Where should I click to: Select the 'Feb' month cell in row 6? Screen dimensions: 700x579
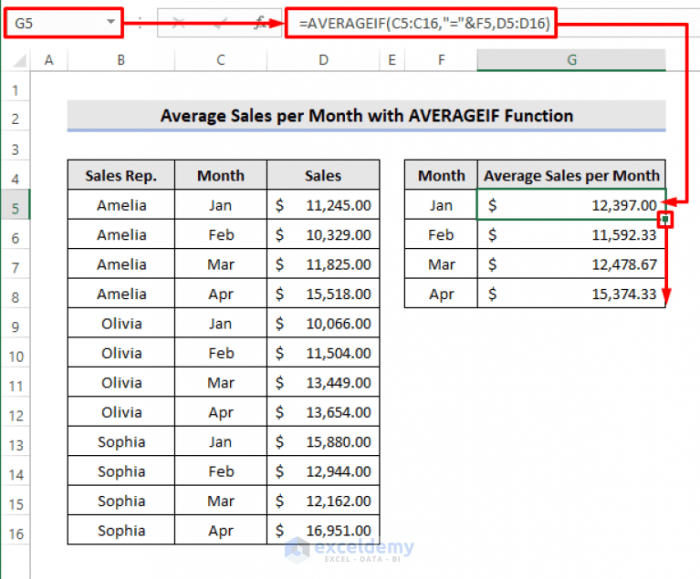coord(221,234)
